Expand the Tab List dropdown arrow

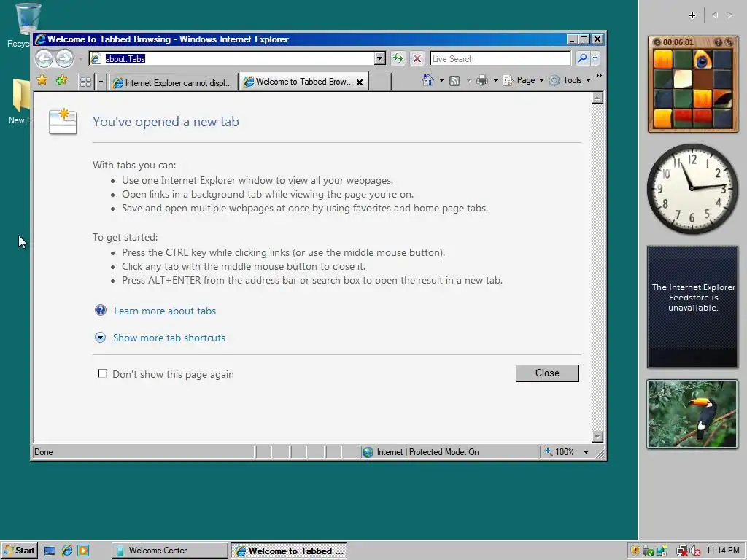[x=101, y=82]
